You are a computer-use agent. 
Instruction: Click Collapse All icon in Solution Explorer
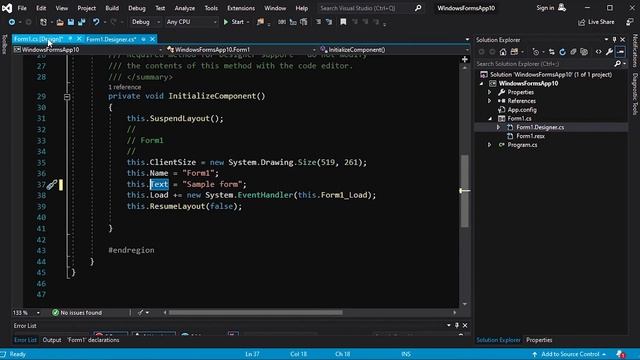573,52
